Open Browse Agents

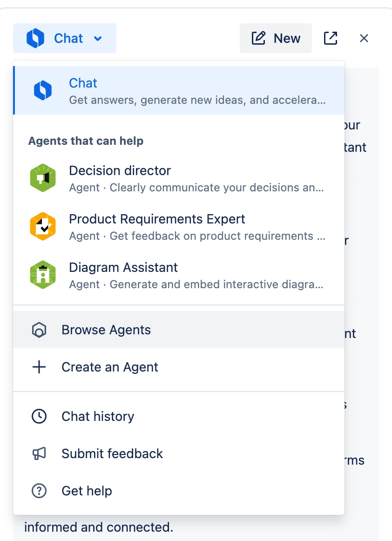tap(179, 330)
